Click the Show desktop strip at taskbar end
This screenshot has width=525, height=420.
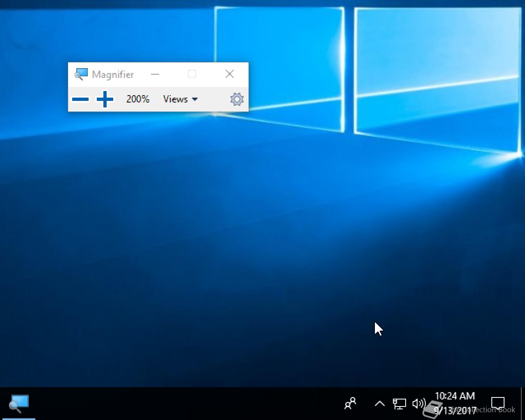click(523, 404)
